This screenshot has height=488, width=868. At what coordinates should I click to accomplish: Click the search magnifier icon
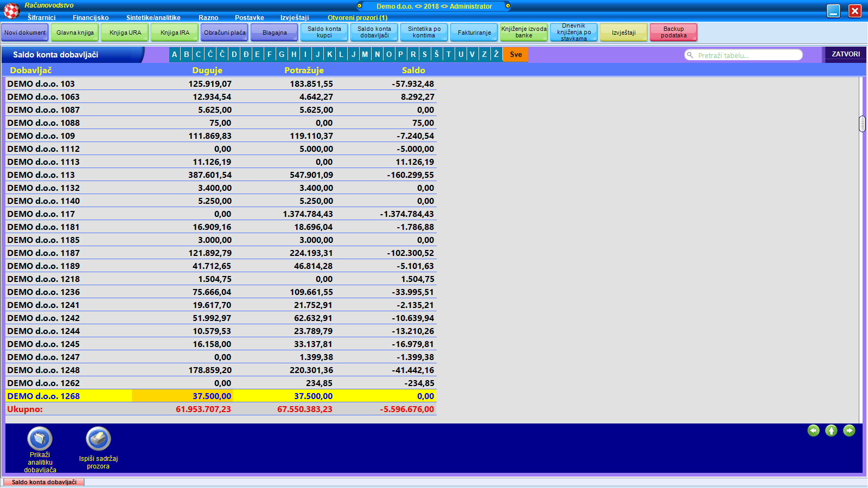pyautogui.click(x=690, y=55)
